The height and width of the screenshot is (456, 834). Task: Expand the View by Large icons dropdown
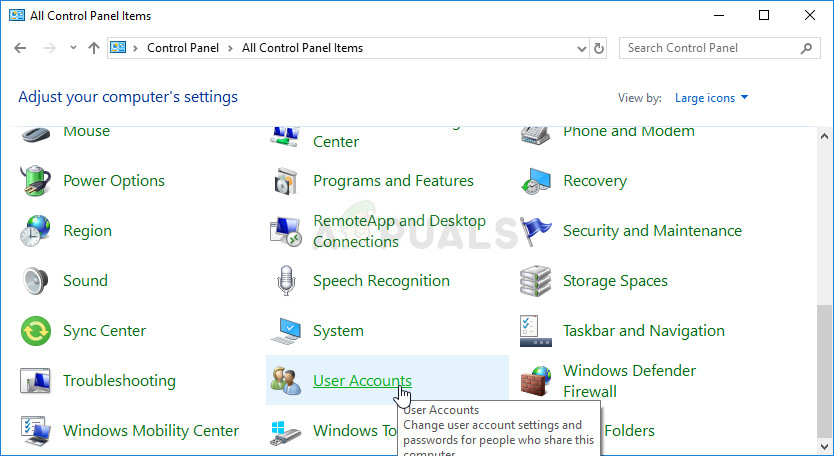pos(711,98)
